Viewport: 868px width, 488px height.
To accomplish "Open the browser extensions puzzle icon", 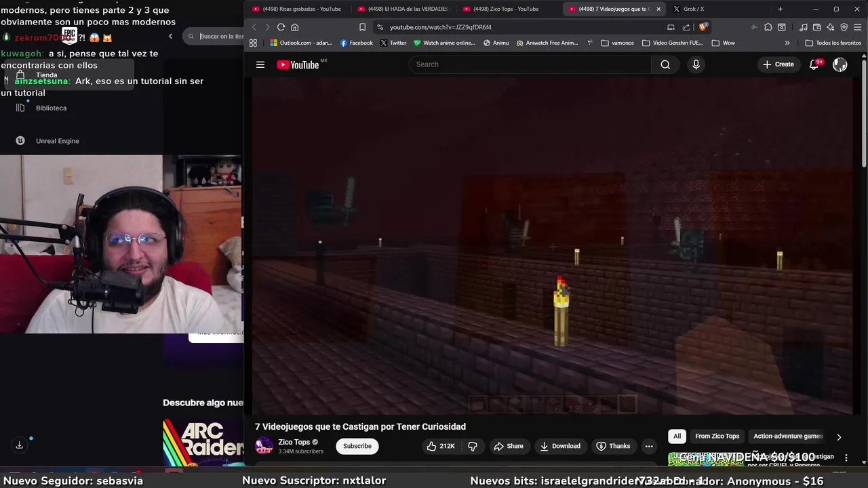I will 768,27.
